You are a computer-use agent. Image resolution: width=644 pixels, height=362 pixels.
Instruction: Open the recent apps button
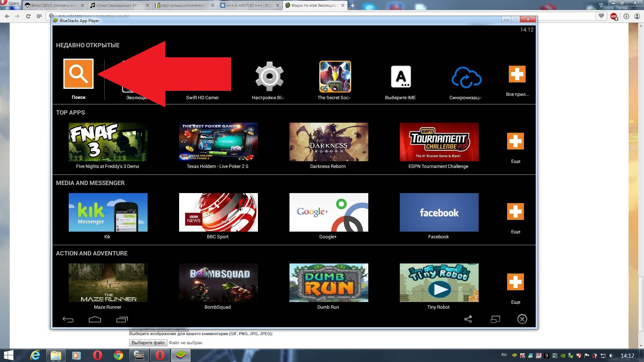pyautogui.click(x=122, y=319)
